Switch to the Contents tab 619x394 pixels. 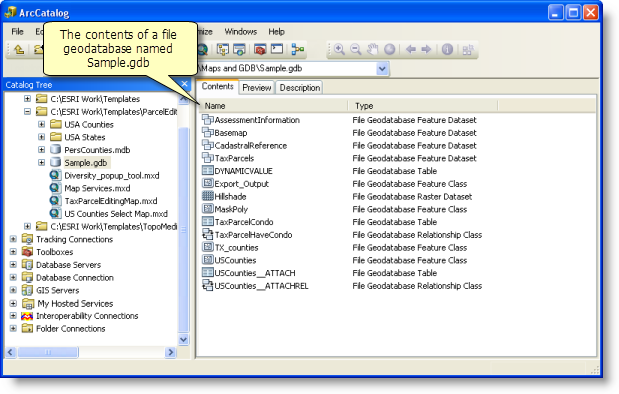coord(218,86)
